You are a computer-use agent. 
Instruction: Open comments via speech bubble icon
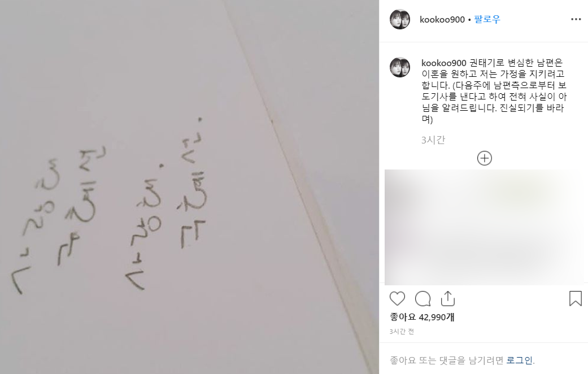click(423, 299)
